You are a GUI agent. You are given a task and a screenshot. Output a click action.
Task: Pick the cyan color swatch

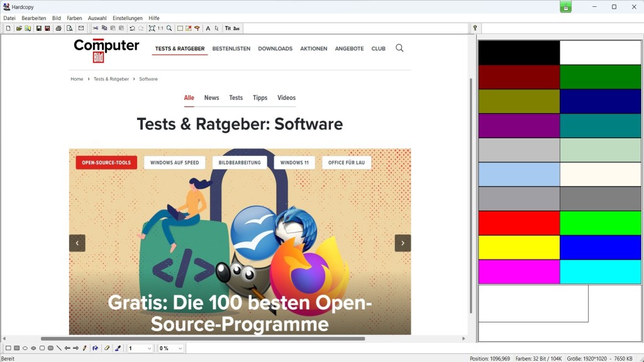coord(600,271)
